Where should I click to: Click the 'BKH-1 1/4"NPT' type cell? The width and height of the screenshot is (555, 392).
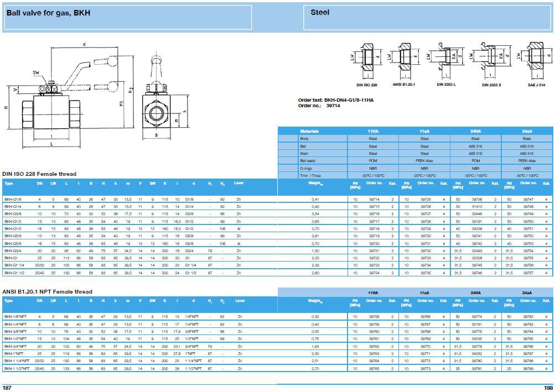[x=17, y=361]
